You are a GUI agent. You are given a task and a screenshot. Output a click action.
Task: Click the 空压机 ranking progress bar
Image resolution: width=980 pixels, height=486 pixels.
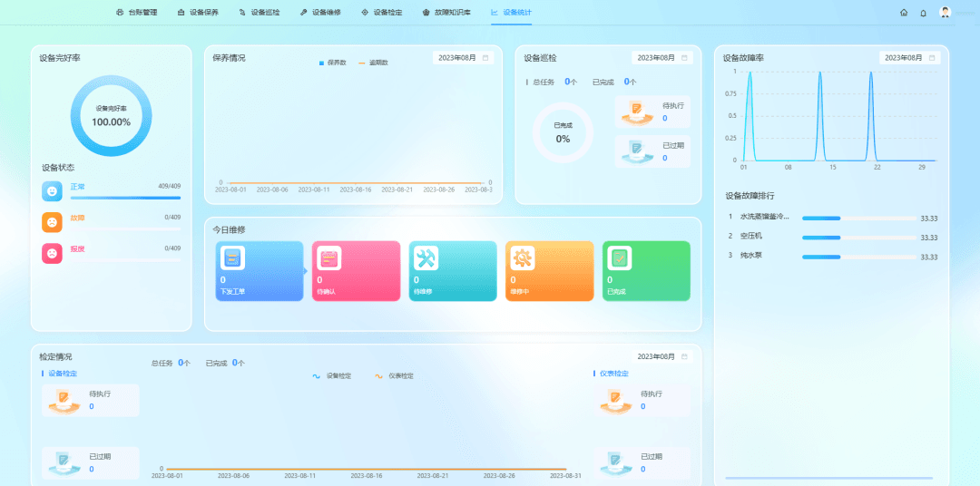tap(859, 238)
